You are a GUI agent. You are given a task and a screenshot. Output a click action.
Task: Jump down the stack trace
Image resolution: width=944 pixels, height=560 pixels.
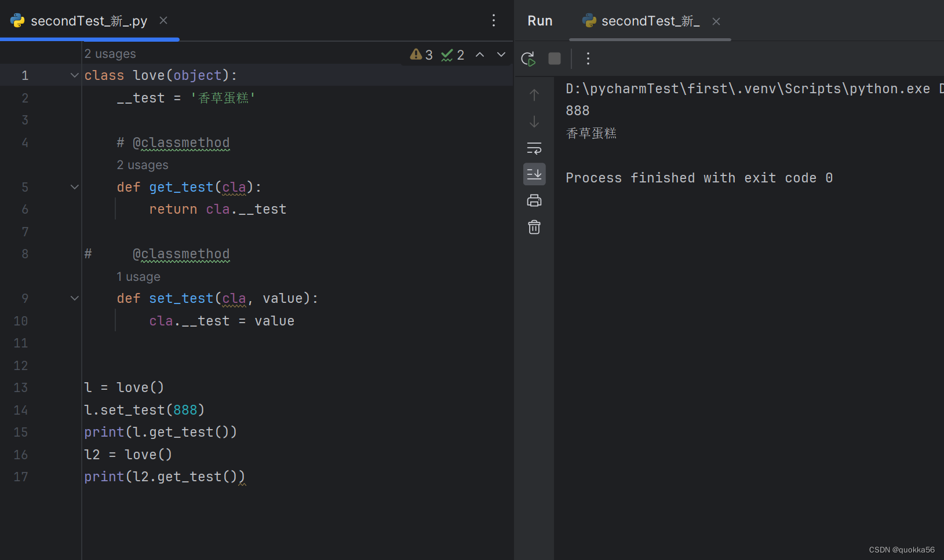pos(534,122)
